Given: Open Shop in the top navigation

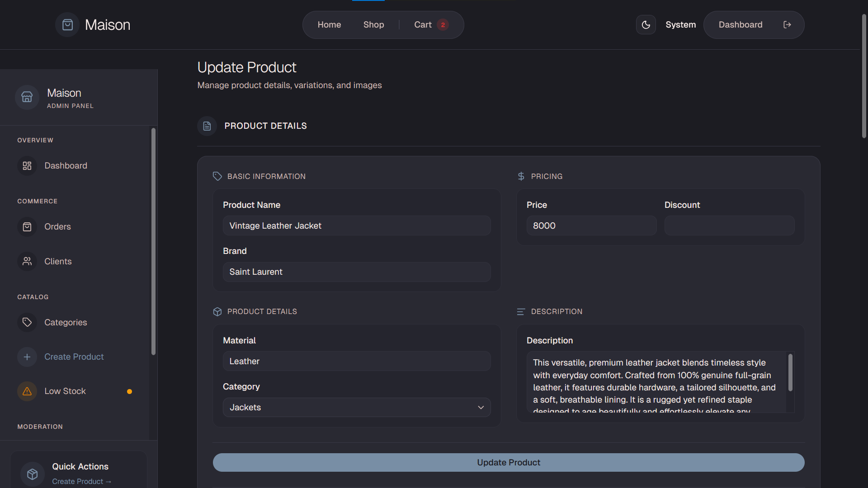Looking at the screenshot, I should point(374,25).
